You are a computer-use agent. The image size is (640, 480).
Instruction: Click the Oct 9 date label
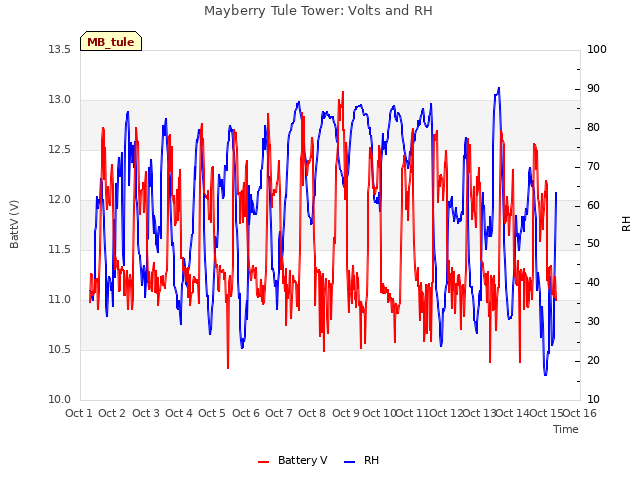click(x=346, y=413)
